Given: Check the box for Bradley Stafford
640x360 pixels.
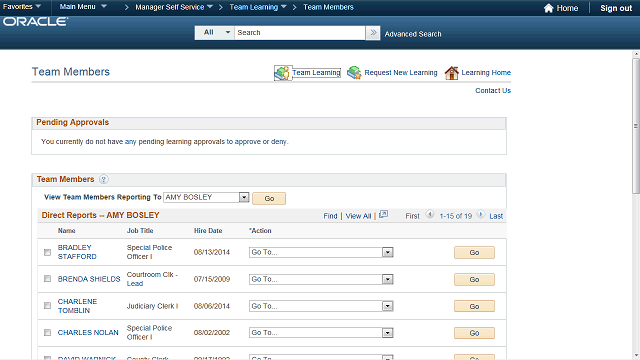Looking at the screenshot, I should 47,252.
